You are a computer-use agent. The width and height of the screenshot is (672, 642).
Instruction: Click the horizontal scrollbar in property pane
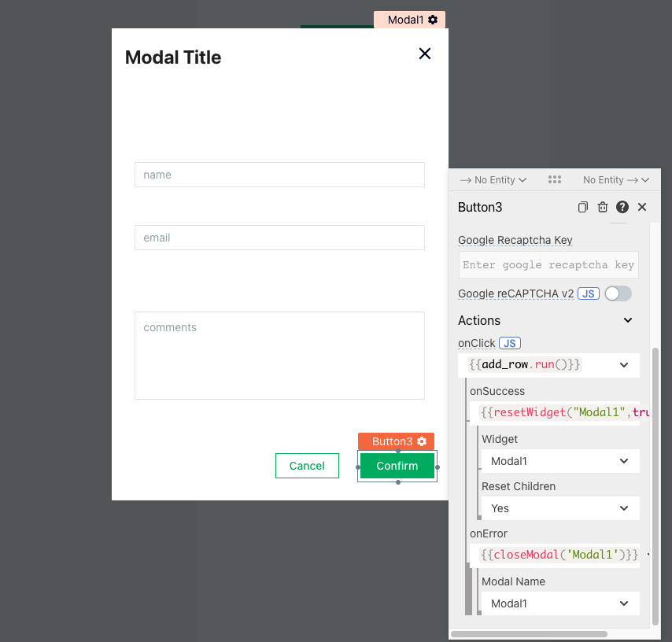(x=529, y=633)
